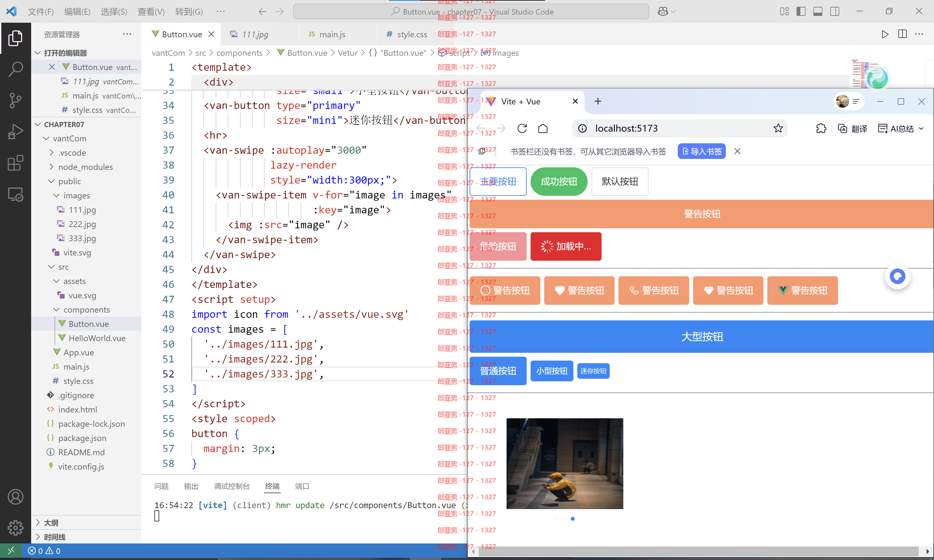Click the browser horizontal scrollbar
The image size is (934, 560).
(x=698, y=552)
